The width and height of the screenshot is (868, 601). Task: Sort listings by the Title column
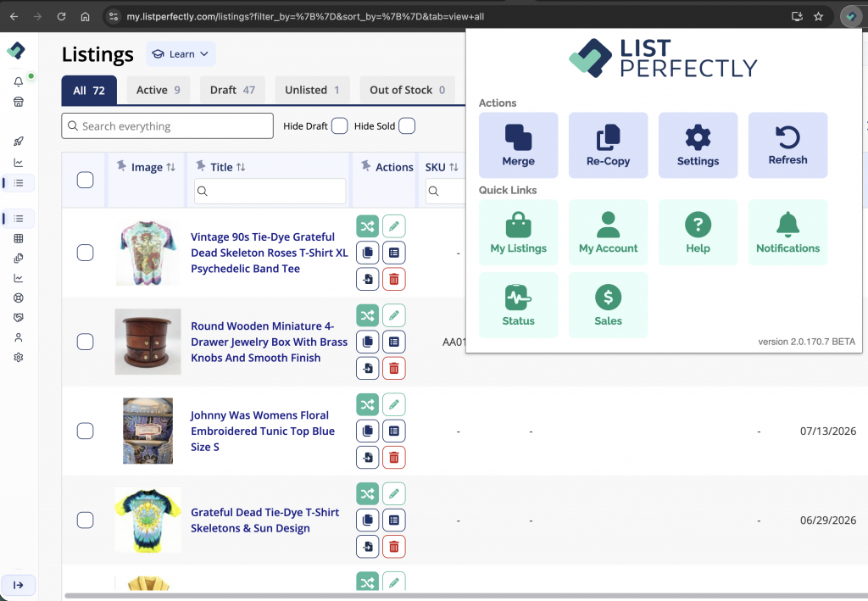(x=240, y=167)
